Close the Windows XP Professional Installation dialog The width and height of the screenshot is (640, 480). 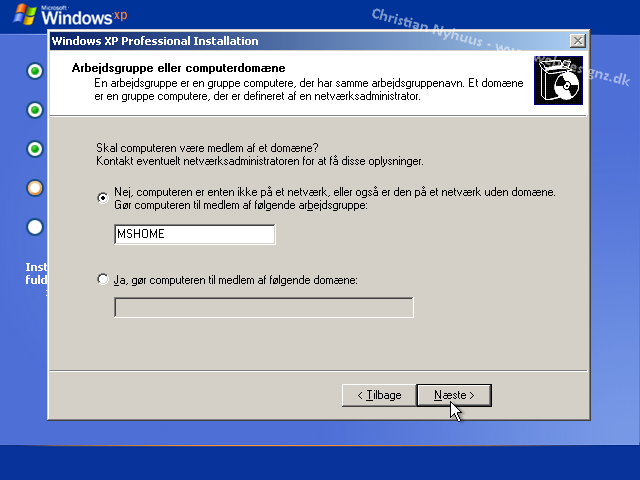577,41
